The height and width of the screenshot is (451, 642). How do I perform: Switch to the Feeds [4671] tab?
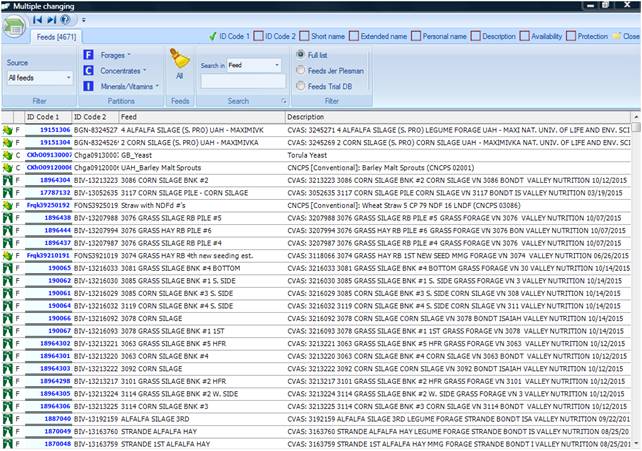click(56, 37)
